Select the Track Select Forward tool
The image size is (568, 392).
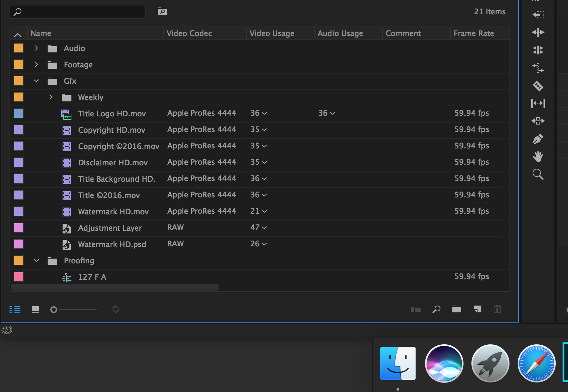(538, 15)
